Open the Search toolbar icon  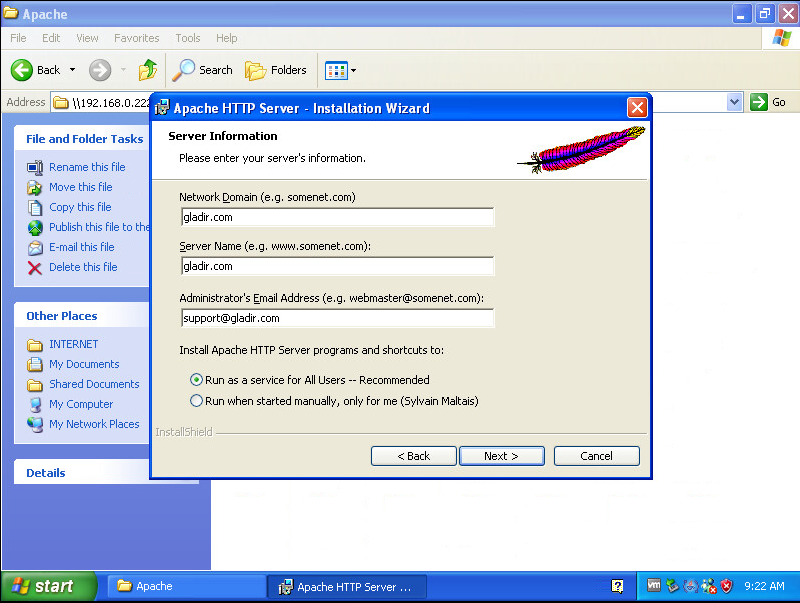(185, 70)
